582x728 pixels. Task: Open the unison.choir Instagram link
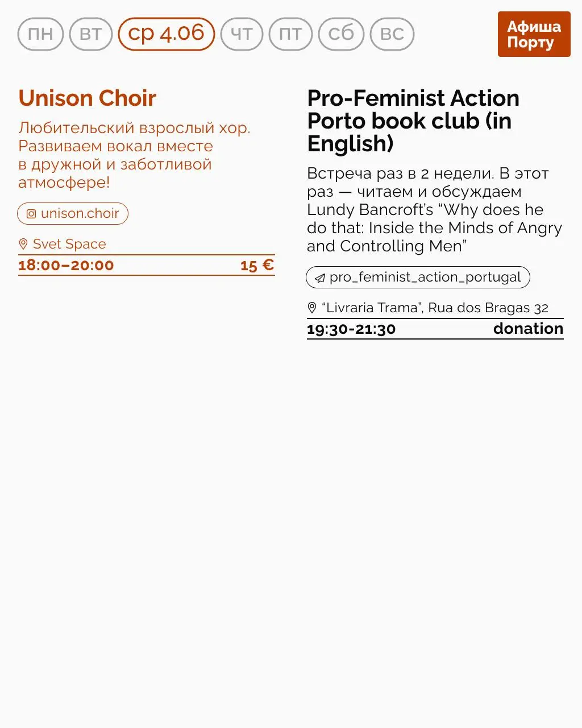80,214
